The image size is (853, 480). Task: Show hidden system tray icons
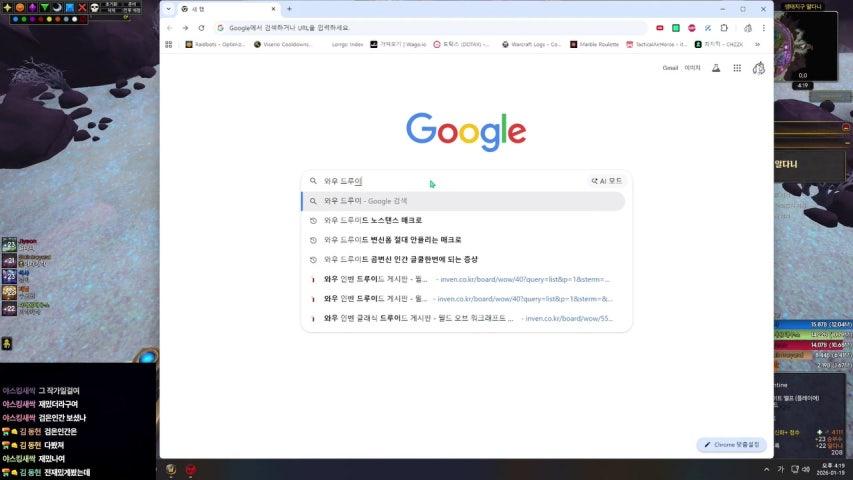coord(767,469)
